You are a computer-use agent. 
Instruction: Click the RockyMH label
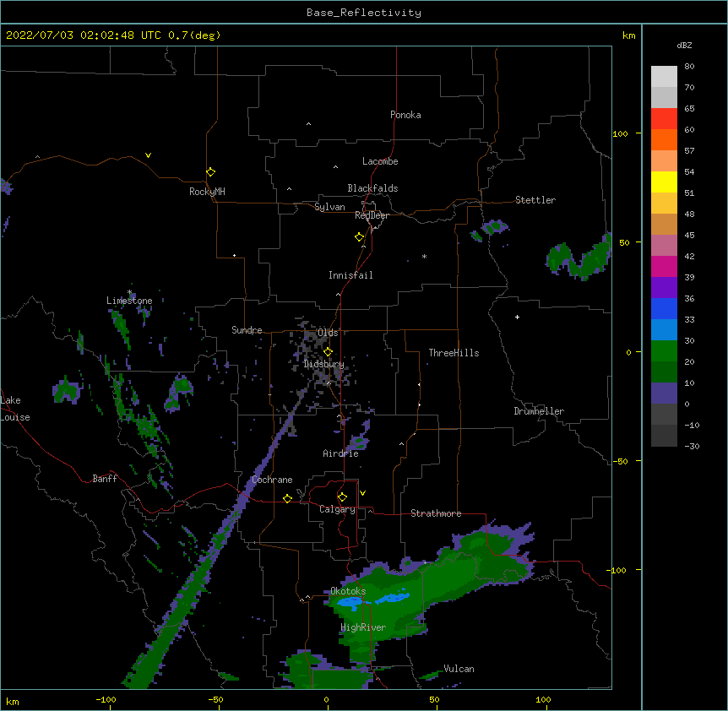click(207, 192)
